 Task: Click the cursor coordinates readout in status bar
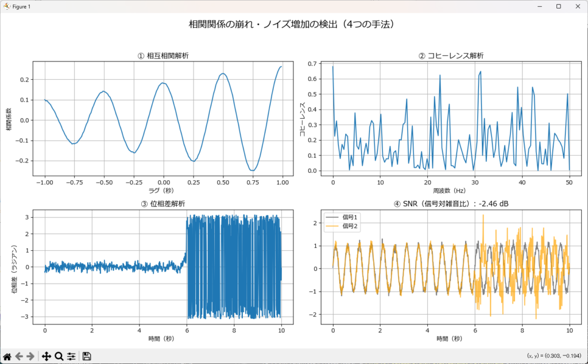[555, 356]
